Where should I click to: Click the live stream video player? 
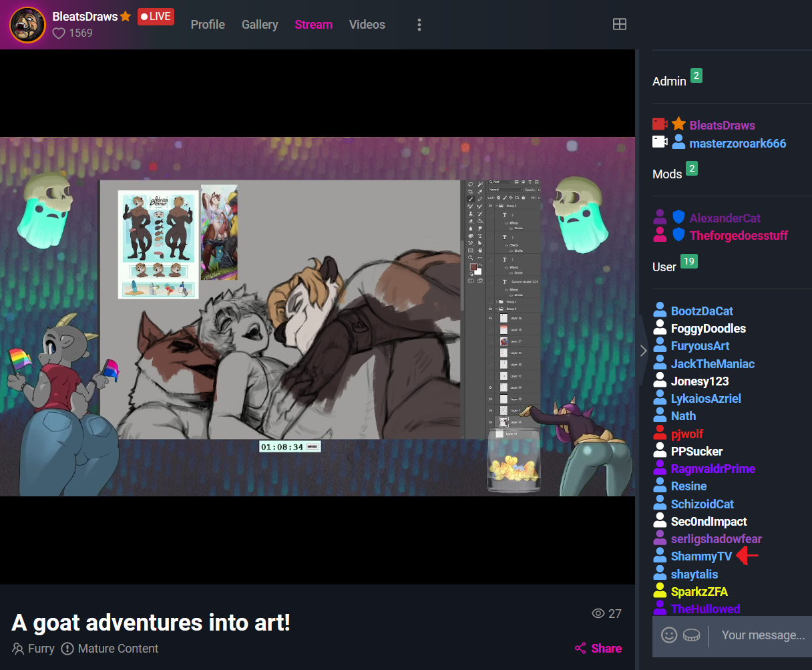coord(318,317)
